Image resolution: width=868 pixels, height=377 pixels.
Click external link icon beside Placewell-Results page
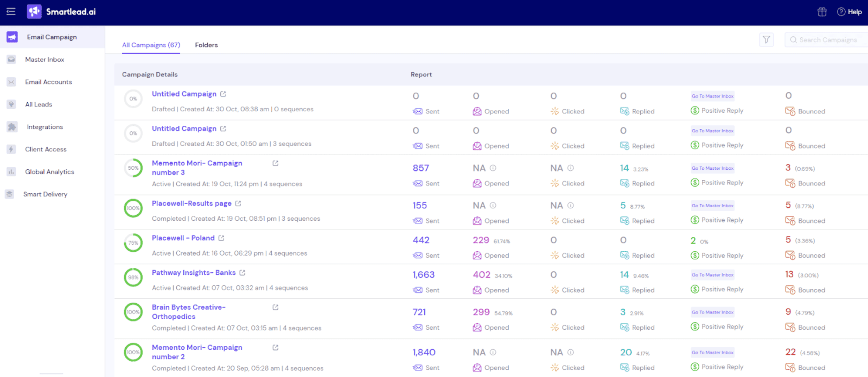tap(238, 203)
